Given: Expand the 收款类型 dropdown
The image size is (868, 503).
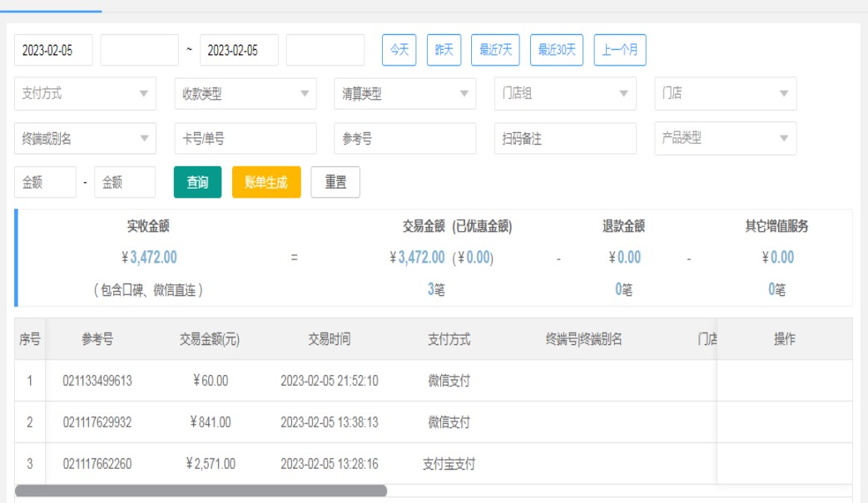Looking at the screenshot, I should coord(246,94).
